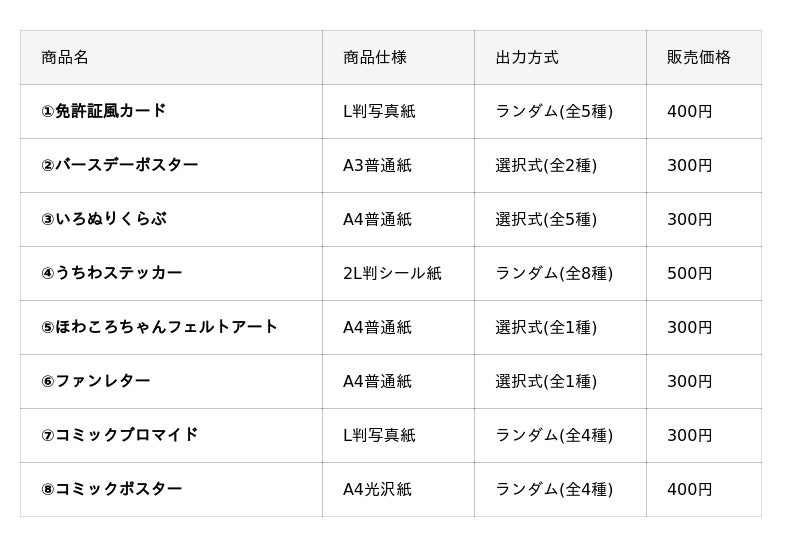This screenshot has height=547, width=800.
Task: Select the ②バースデーポスター product name
Action: click(x=119, y=165)
